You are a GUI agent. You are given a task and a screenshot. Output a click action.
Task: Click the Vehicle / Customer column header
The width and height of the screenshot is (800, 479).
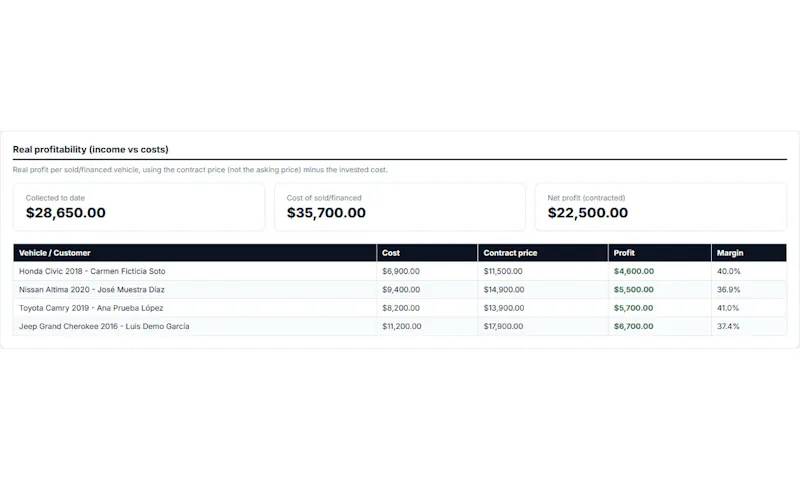click(195, 253)
